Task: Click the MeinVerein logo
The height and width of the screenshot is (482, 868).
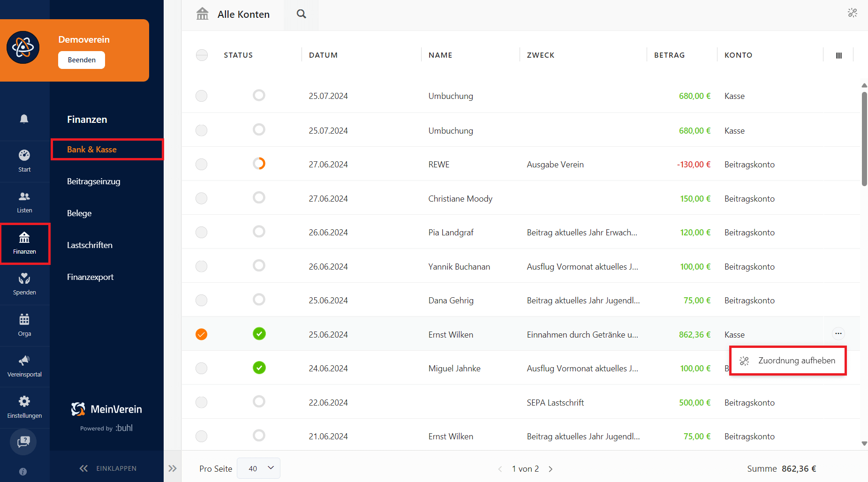Action: point(106,409)
